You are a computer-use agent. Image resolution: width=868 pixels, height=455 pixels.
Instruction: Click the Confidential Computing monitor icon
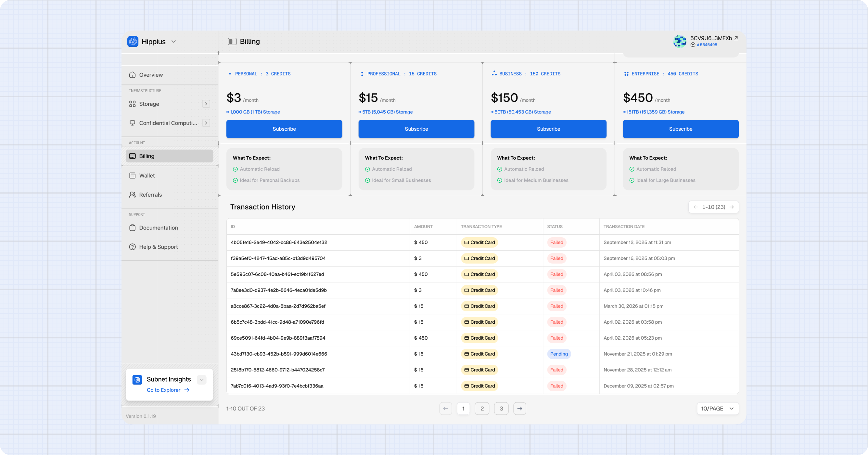click(133, 123)
